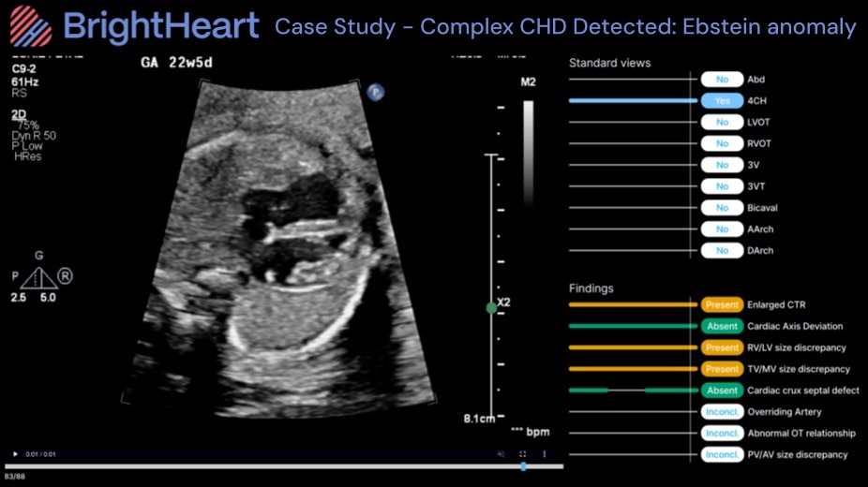Viewport: 868px width, 487px height.
Task: Click the Absent badge for Cardiac Axis Deviation
Action: (722, 326)
